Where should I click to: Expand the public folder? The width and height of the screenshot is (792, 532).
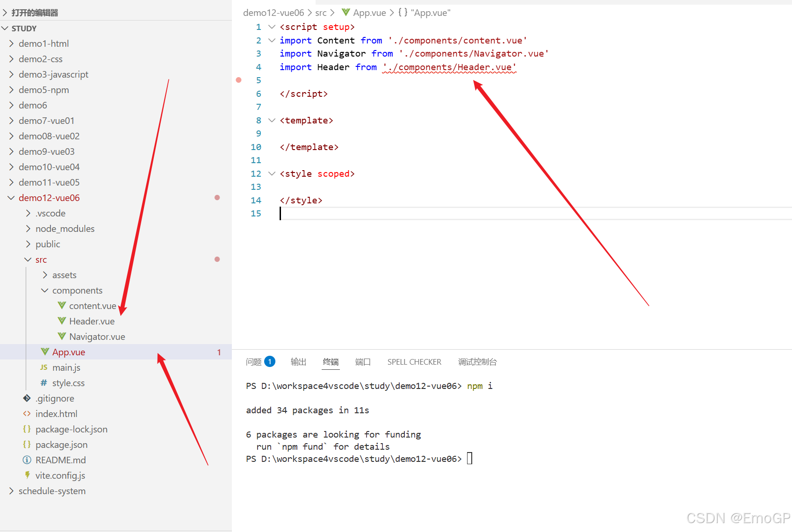tap(28, 244)
